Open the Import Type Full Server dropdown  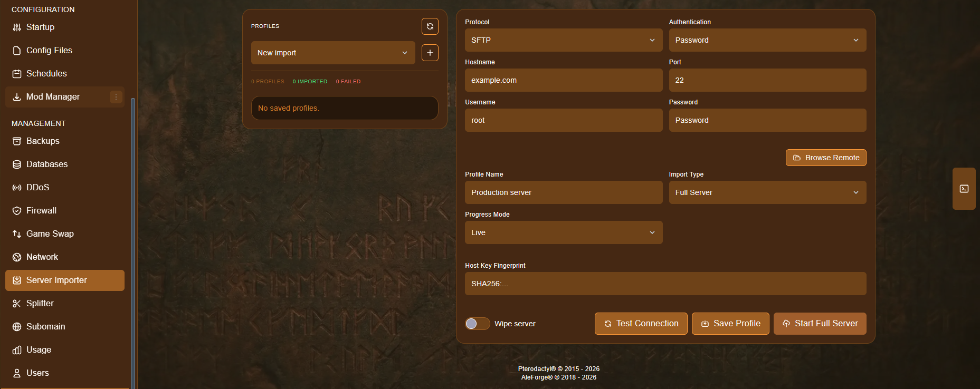(x=767, y=192)
